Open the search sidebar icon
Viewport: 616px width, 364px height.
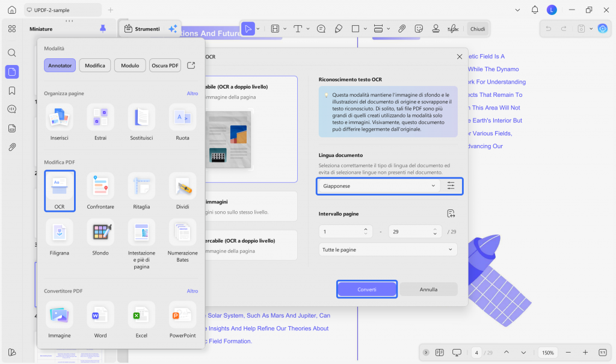12,53
